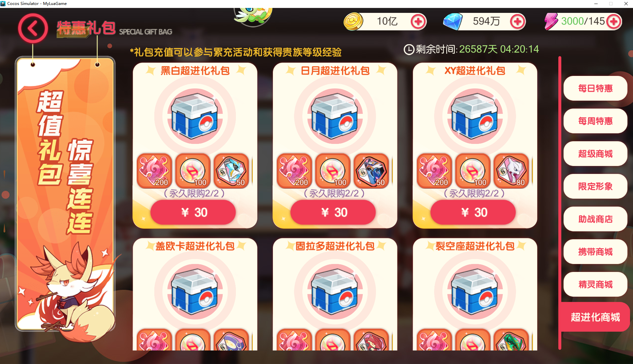The image size is (633, 364).
Task: Select the 100 orb reward in 日月超进化礼包
Action: [x=333, y=171]
